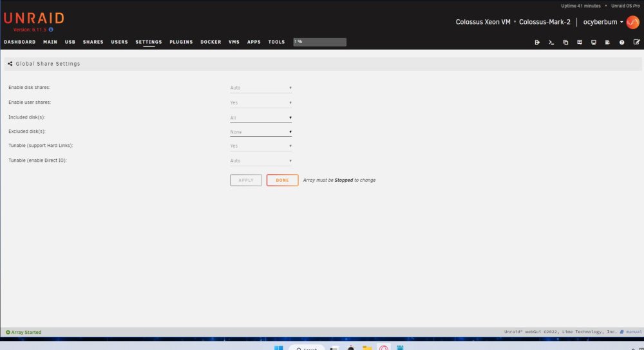The height and width of the screenshot is (350, 644).
Task: Click the Array Started status text
Action: (26, 333)
